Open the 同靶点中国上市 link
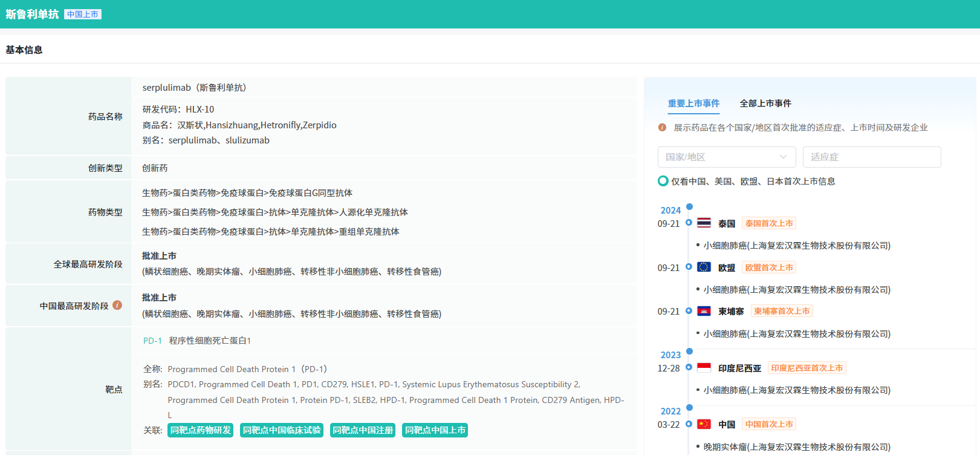 tap(435, 430)
